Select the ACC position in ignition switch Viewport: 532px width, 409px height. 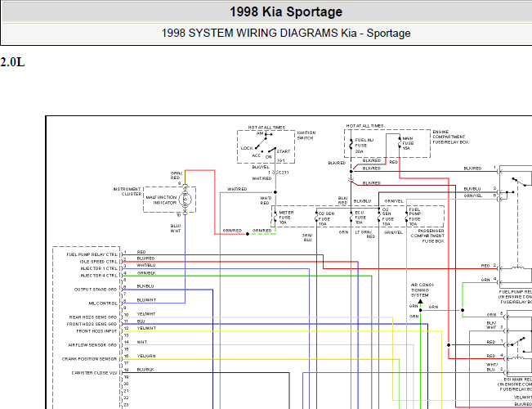[x=256, y=155]
